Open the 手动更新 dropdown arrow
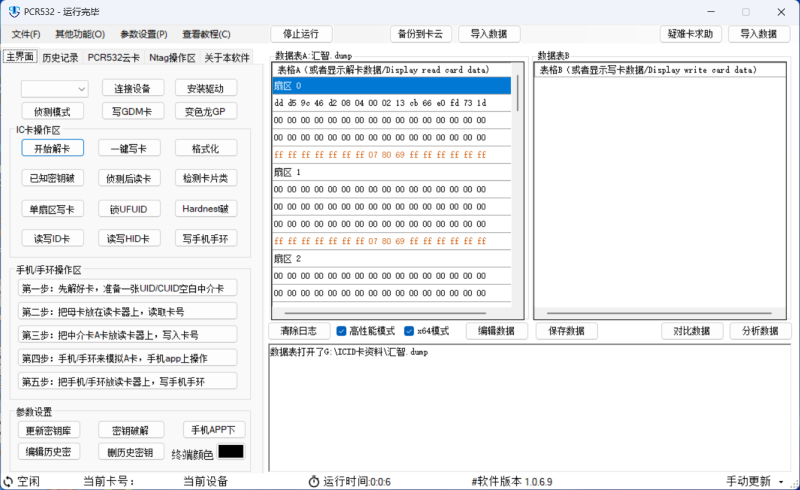This screenshot has height=490, width=800. [x=781, y=482]
